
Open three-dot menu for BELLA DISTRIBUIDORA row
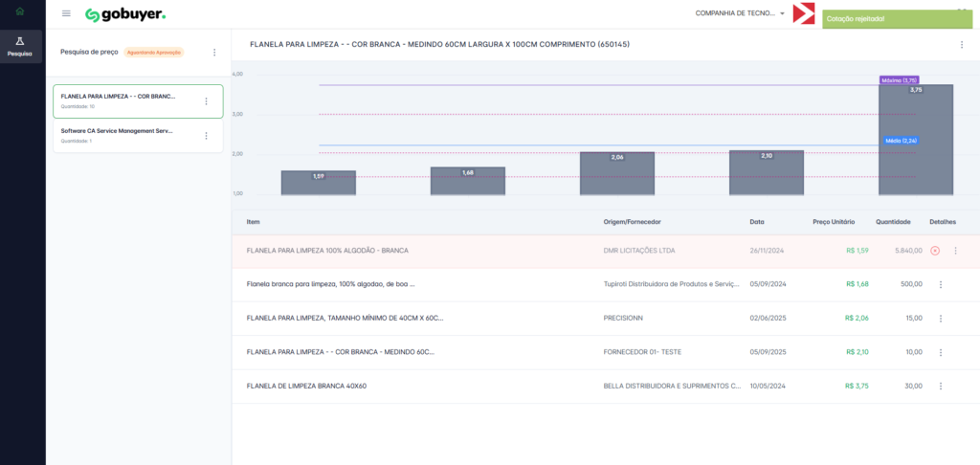941,386
